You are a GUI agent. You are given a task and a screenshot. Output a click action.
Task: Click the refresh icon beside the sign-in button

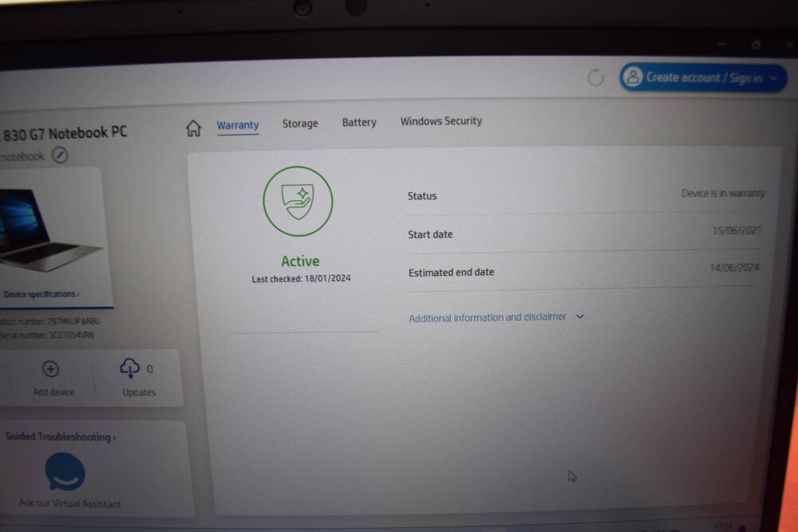click(x=595, y=78)
